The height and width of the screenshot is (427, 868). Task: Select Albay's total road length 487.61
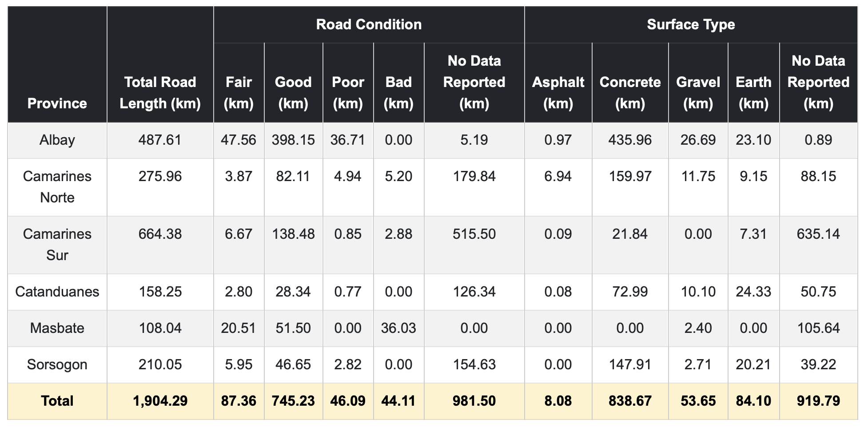pyautogui.click(x=160, y=140)
